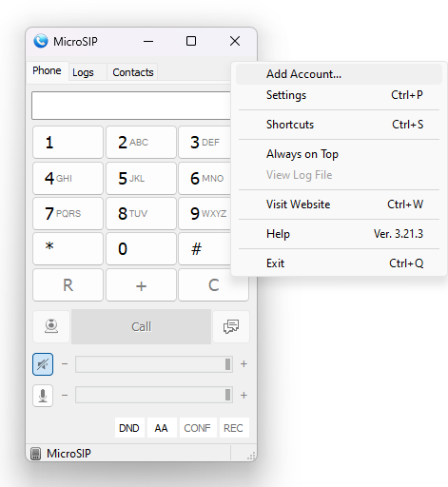Dial 0 on the keypad
The height and width of the screenshot is (487, 448).
[141, 249]
